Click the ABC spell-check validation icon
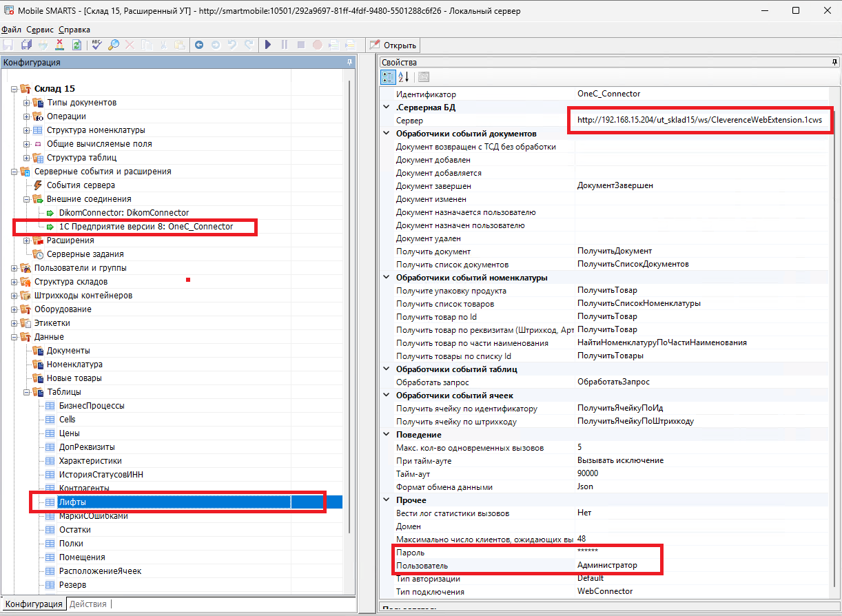The image size is (842, 616). coord(96,45)
